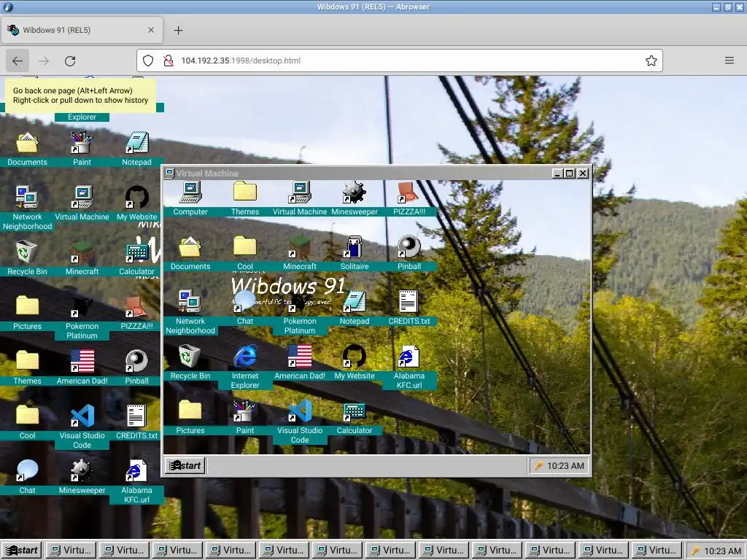This screenshot has height=560, width=747.
Task: Launch Internet Explorer in Virtual Machine window
Action: (x=245, y=367)
